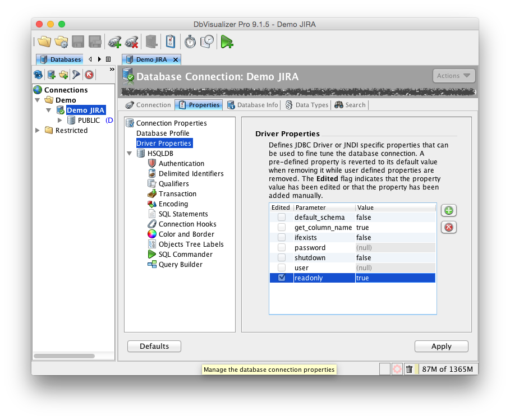The height and width of the screenshot is (420, 510).
Task: Click the reload connections icon in Databases panel
Action: [38, 75]
